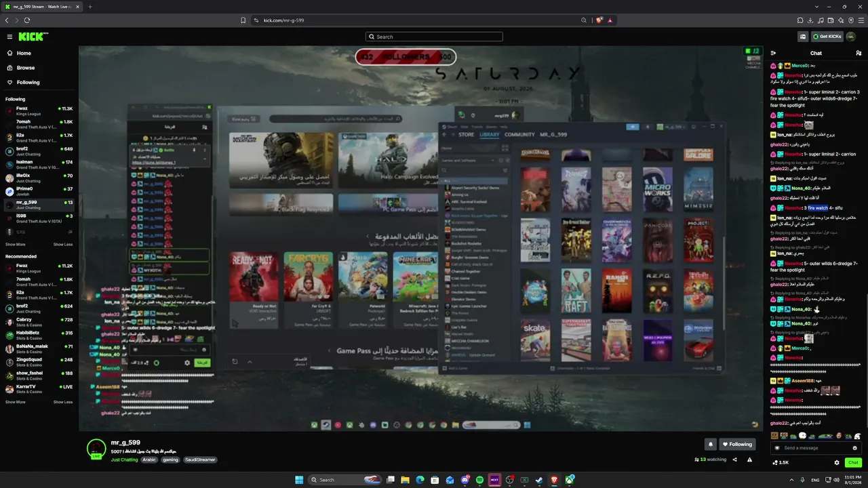Open HabibiBetz recommended channel
This screenshot has width=868, height=488.
click(x=39, y=335)
